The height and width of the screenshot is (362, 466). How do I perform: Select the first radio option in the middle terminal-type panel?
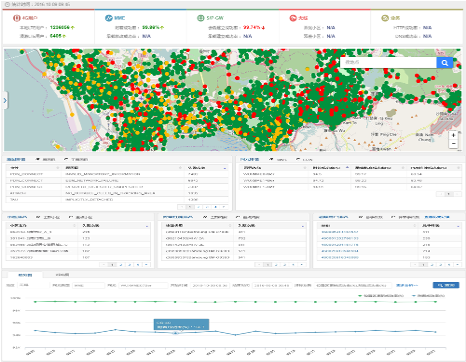point(205,217)
